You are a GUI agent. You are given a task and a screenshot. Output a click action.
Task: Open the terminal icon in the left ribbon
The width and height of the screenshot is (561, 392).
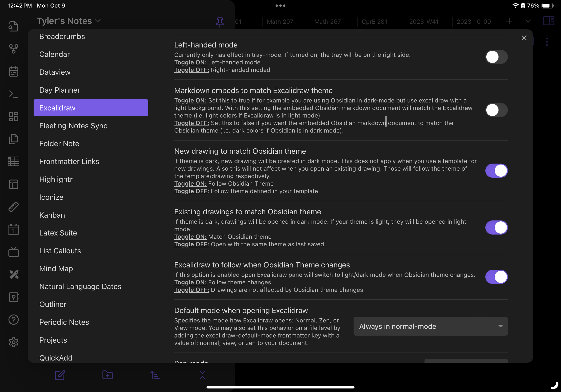(x=13, y=94)
